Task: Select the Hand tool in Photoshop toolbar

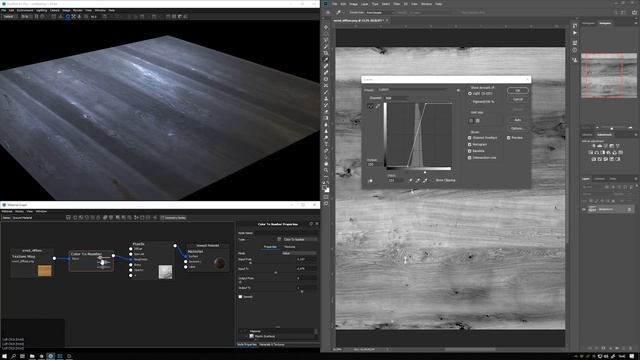Action: tap(326, 164)
